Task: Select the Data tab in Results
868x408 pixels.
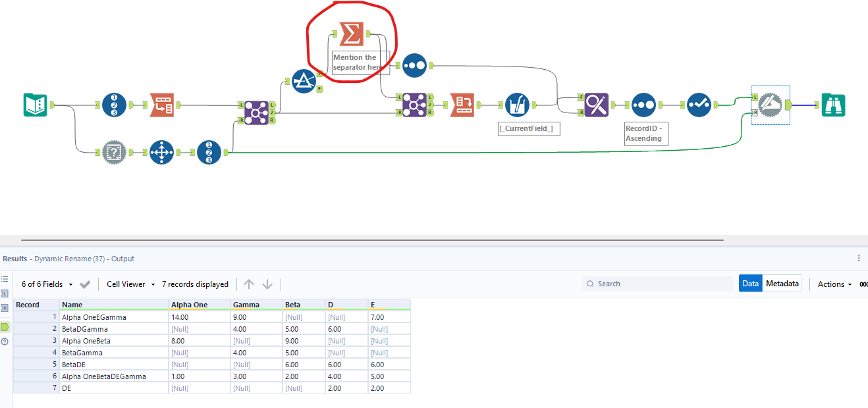Action: point(750,284)
